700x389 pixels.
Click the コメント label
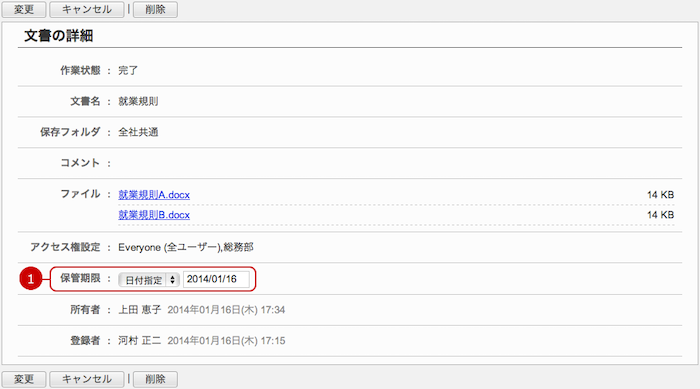(x=80, y=163)
